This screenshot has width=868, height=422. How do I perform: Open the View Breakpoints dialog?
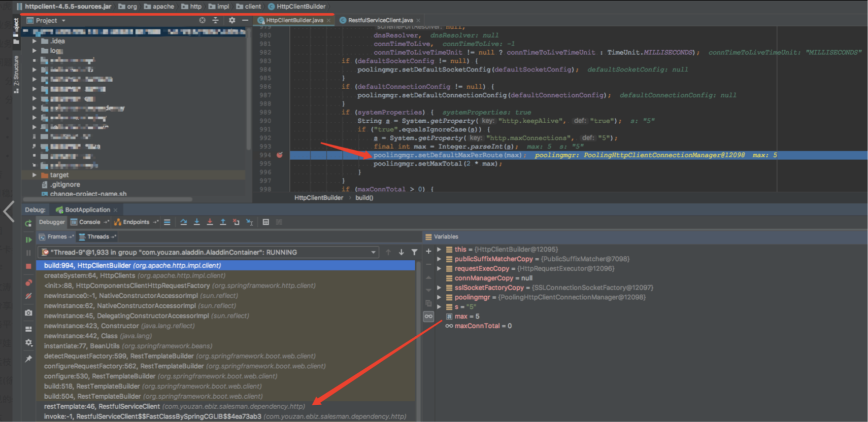pyautogui.click(x=28, y=283)
